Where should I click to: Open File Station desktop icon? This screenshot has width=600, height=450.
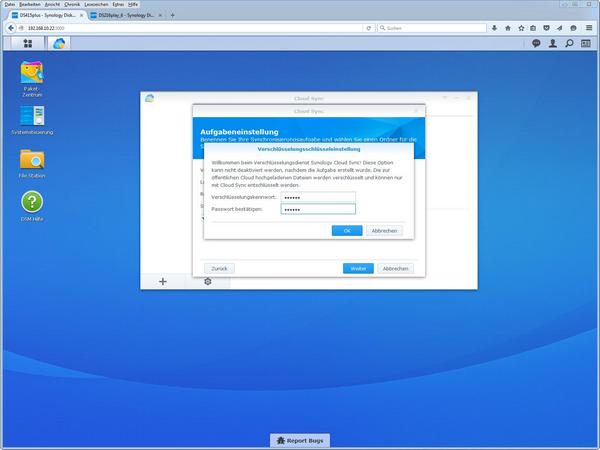32,164
